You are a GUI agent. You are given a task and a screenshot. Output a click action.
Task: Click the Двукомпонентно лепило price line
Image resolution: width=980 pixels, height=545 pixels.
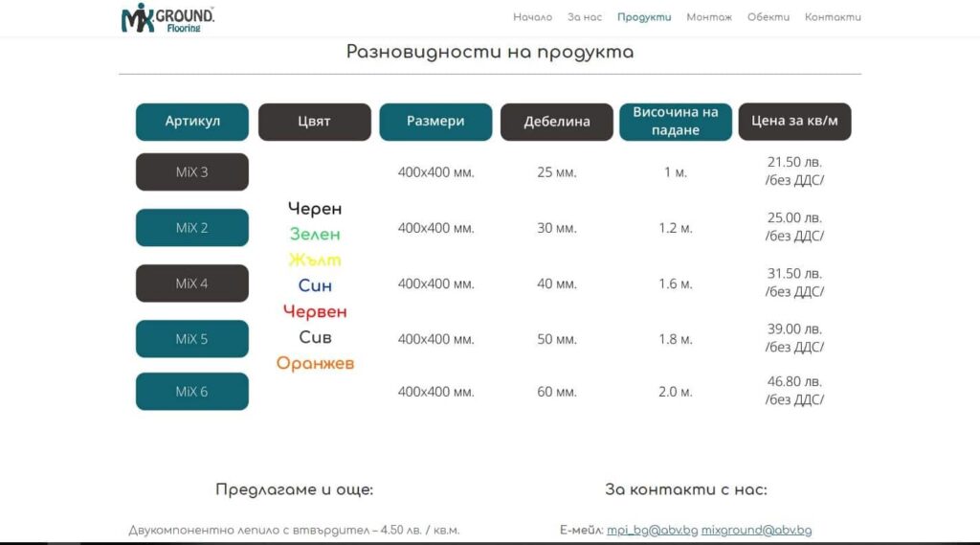tap(295, 530)
